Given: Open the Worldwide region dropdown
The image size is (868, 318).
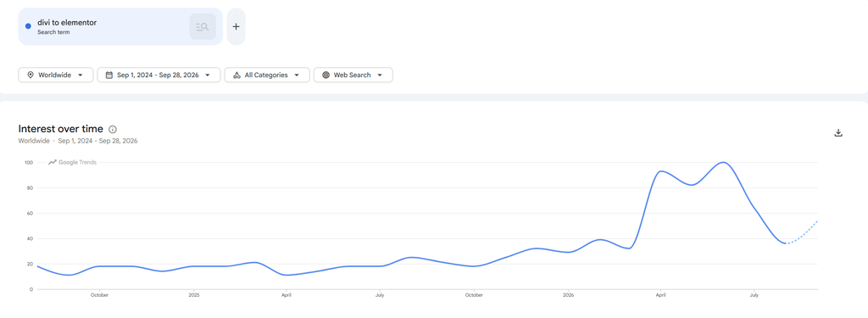Looking at the screenshot, I should [56, 75].
